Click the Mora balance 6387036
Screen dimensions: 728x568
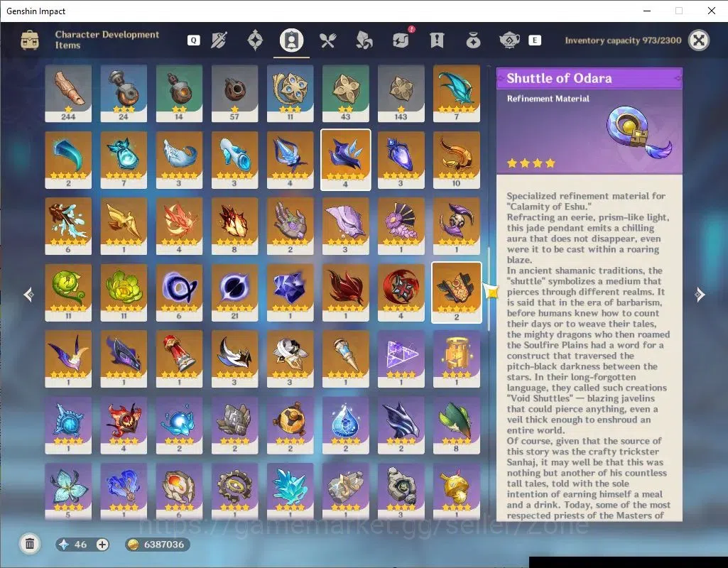157,545
